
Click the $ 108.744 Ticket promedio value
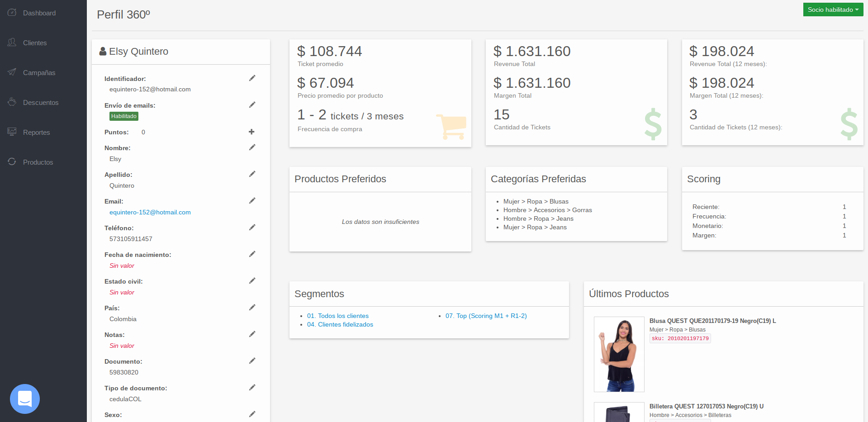(330, 51)
